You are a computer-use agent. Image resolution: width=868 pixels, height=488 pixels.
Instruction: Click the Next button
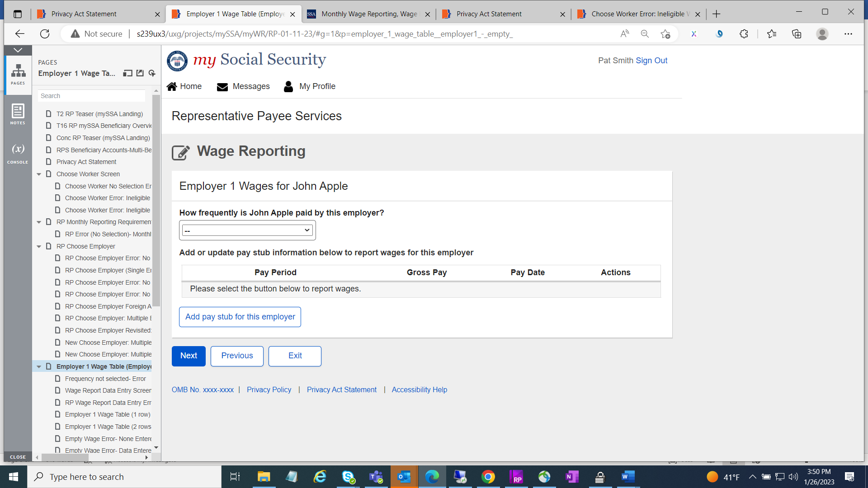pyautogui.click(x=189, y=356)
